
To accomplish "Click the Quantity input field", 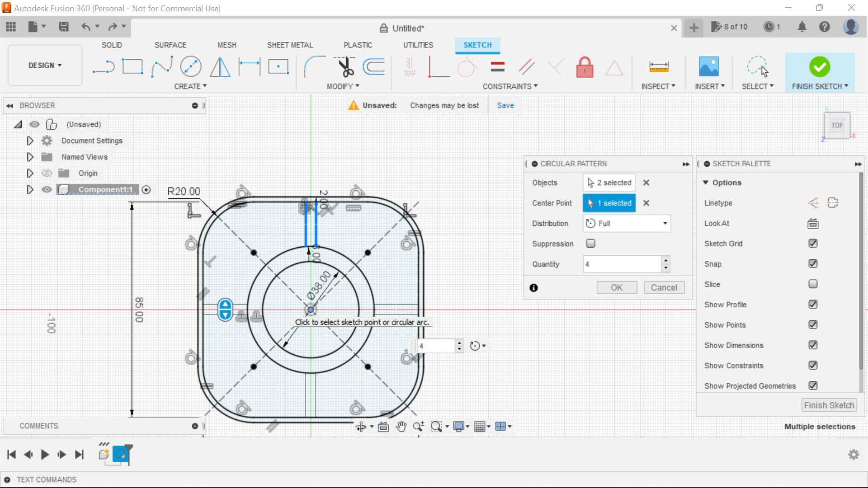I will click(x=622, y=264).
